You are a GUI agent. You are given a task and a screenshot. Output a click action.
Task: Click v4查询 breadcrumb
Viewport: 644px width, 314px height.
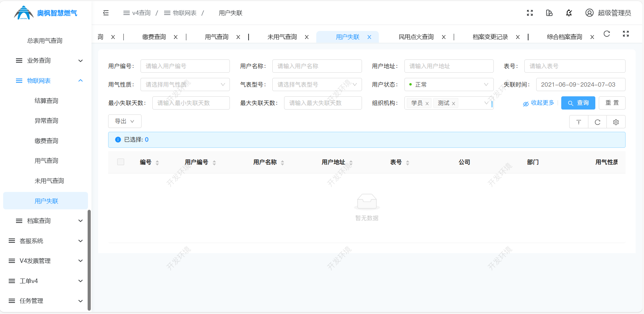[x=137, y=13]
